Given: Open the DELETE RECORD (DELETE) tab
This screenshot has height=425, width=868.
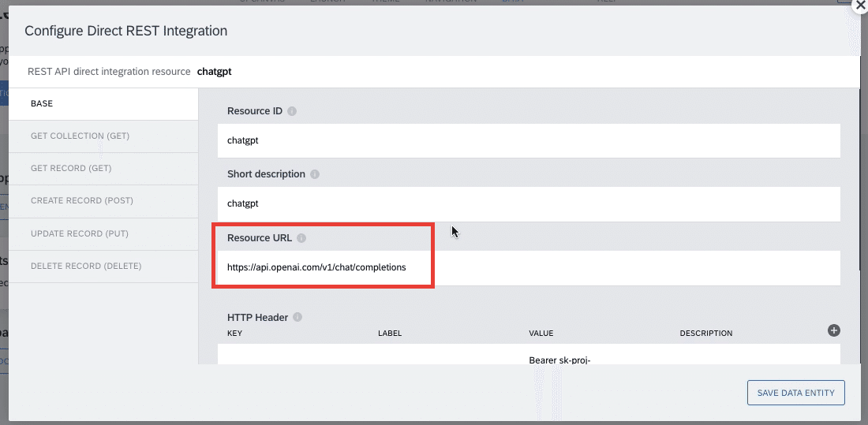Looking at the screenshot, I should [103, 267].
